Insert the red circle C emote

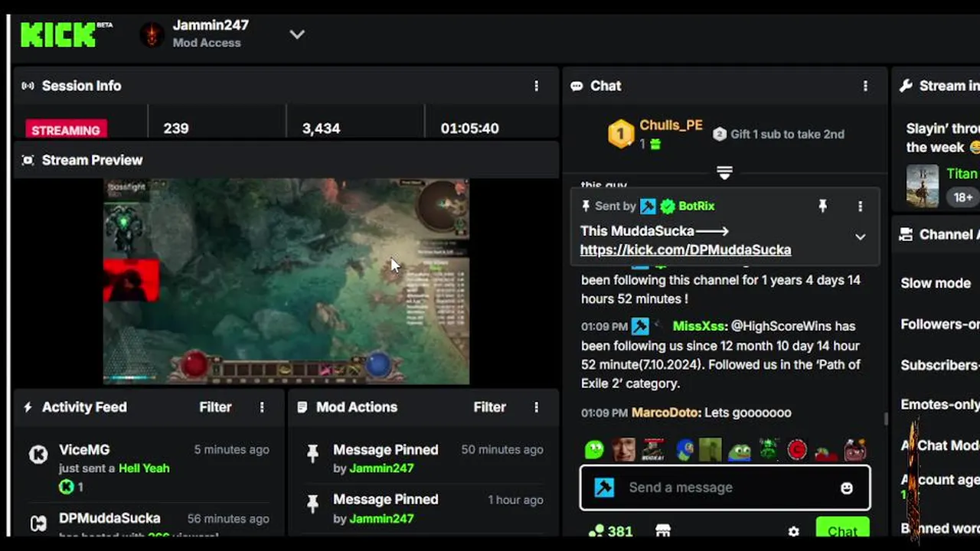click(x=797, y=449)
